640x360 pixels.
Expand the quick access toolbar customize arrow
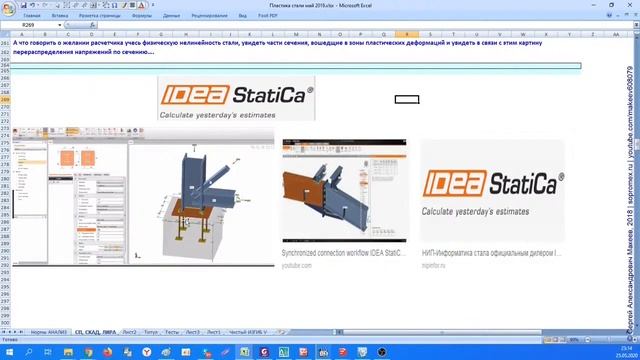[x=153, y=5]
